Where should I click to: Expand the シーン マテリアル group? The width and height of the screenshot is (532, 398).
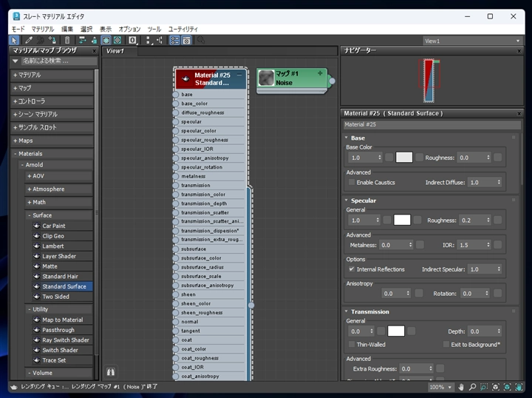pyautogui.click(x=52, y=114)
